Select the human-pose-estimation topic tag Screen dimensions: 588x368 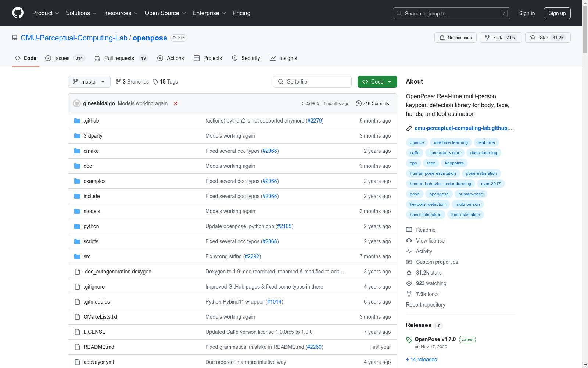(433, 173)
